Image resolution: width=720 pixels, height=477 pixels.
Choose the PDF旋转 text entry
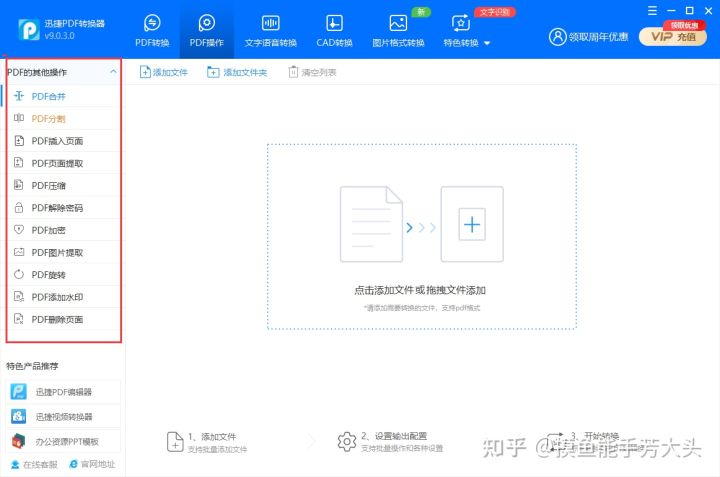click(49, 275)
